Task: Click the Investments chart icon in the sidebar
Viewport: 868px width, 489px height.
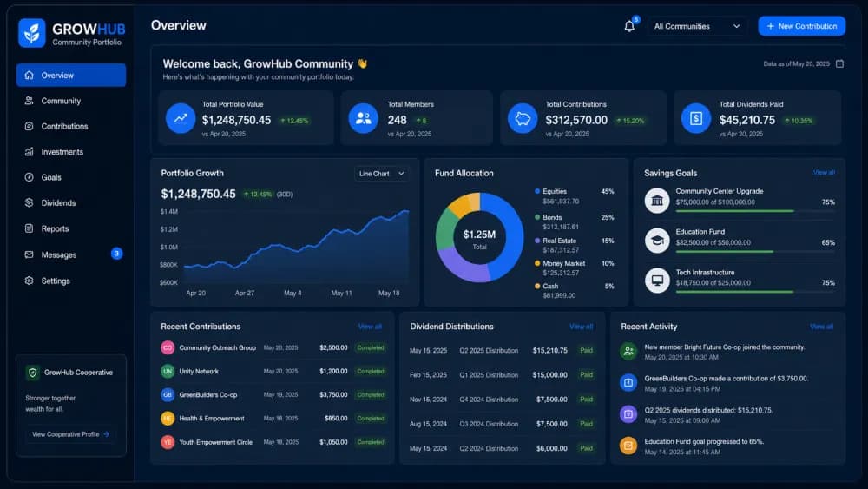Action: point(29,152)
